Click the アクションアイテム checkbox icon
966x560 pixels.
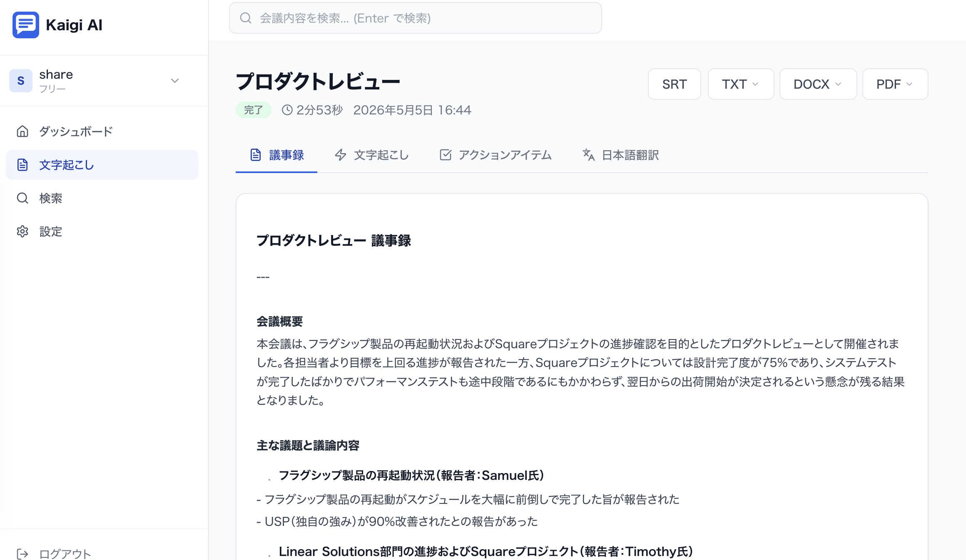(446, 155)
